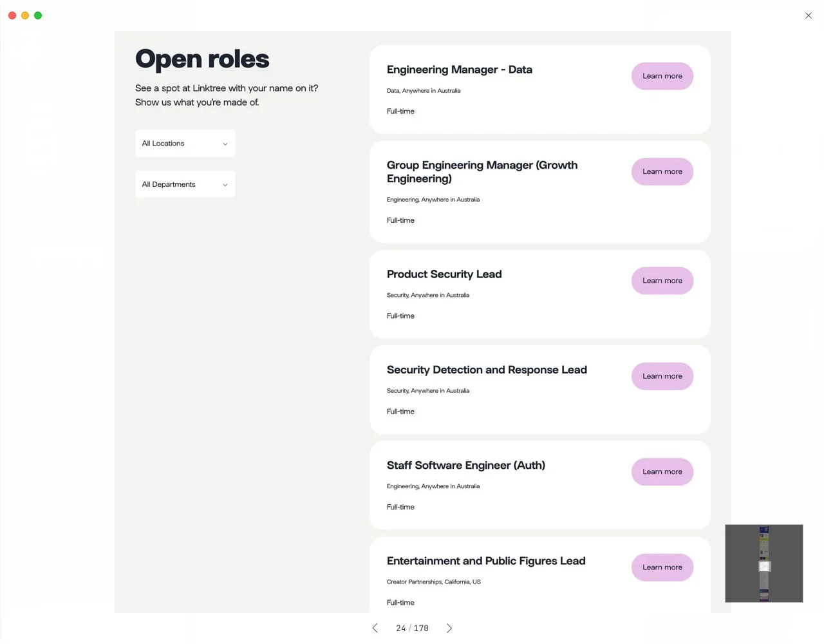Viewport: 824px width, 644px height.
Task: Learn more about Security Detection and Response Lead
Action: pos(662,376)
